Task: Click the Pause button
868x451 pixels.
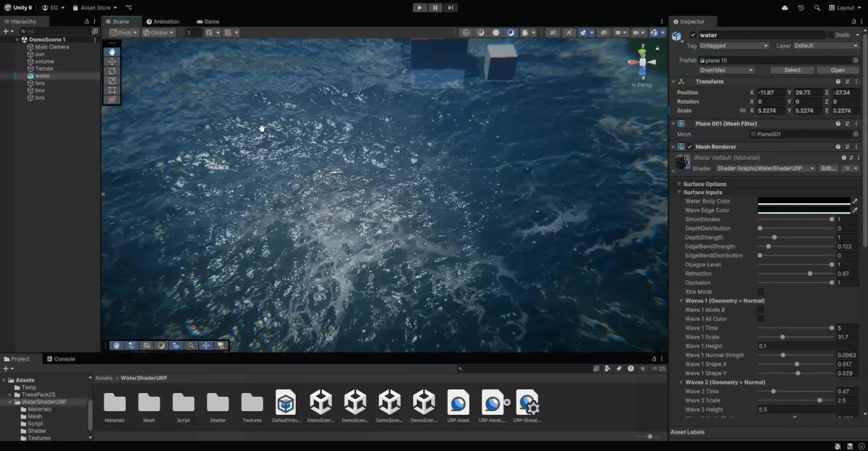Action: 435,7
